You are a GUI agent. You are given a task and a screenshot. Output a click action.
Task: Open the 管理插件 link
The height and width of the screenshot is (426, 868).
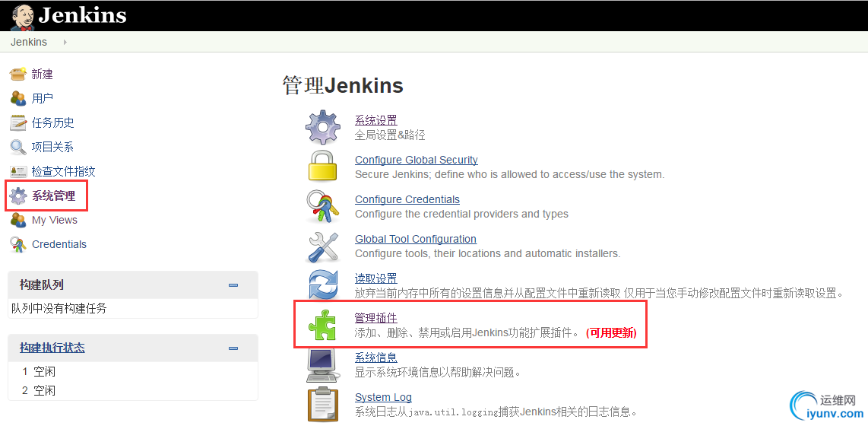376,318
